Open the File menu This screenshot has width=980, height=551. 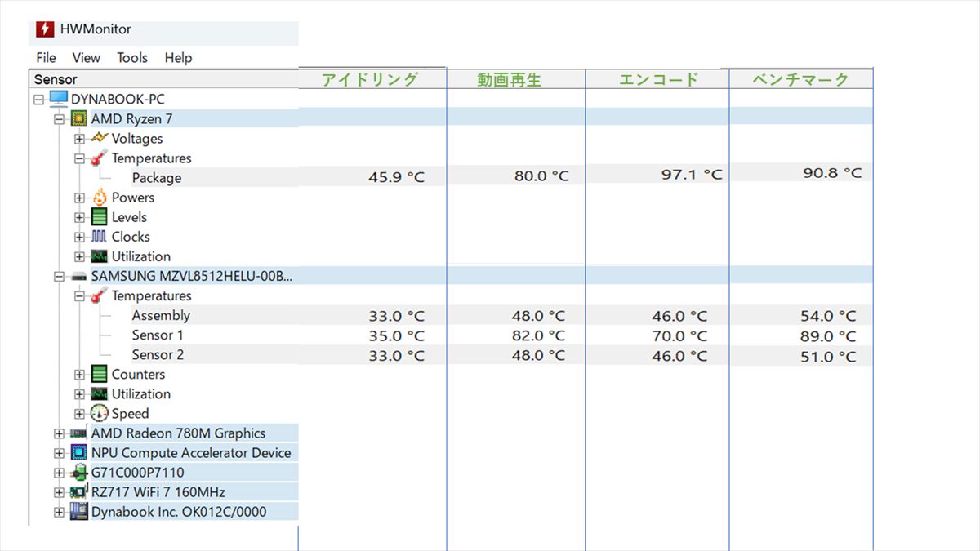click(47, 58)
